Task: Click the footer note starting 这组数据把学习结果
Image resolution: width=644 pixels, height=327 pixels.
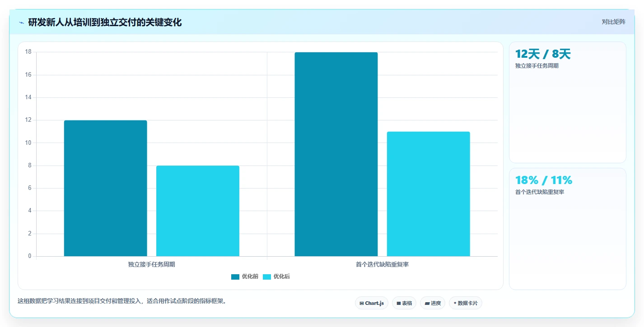Action: tap(122, 301)
